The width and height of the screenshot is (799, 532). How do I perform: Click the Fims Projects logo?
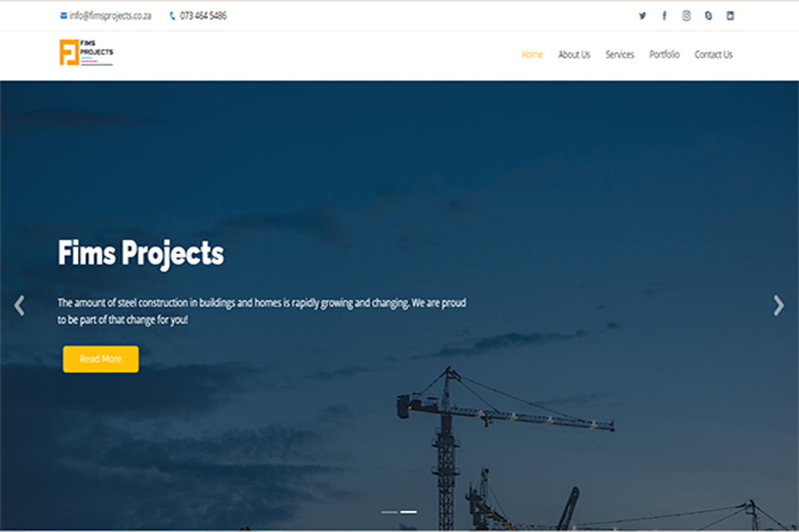pos(86,52)
